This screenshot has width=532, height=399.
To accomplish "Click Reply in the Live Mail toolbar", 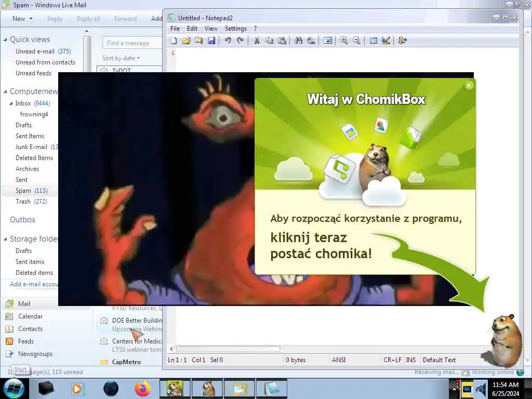I will click(55, 19).
